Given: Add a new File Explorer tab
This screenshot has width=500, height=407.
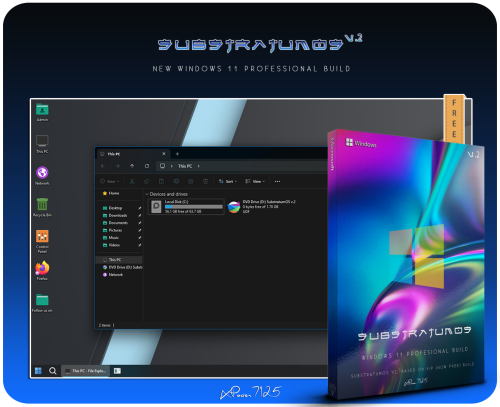Looking at the screenshot, I should point(177,154).
